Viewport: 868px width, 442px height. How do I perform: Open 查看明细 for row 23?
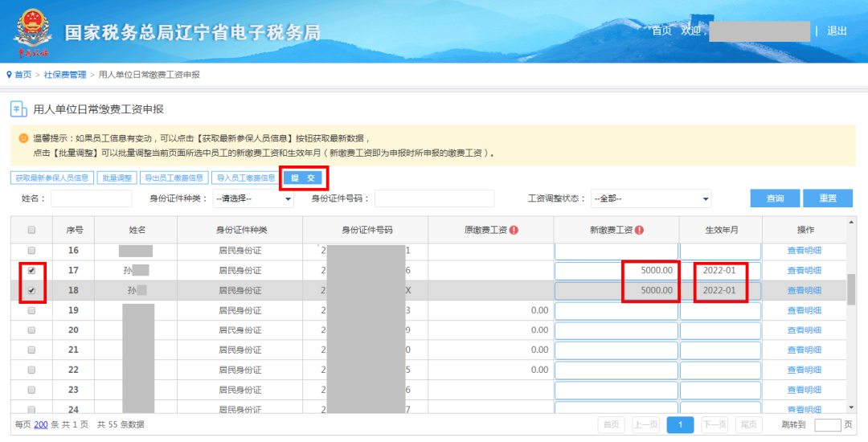(805, 390)
